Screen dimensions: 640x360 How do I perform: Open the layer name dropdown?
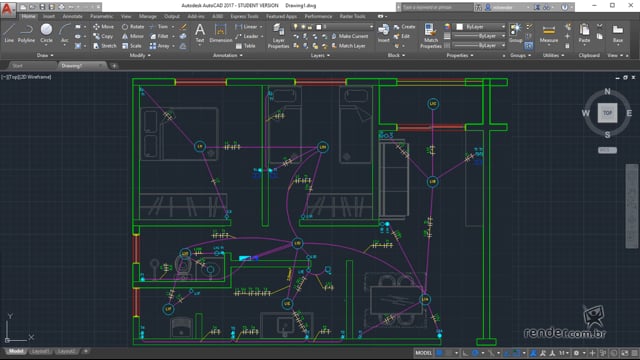pyautogui.click(x=332, y=27)
